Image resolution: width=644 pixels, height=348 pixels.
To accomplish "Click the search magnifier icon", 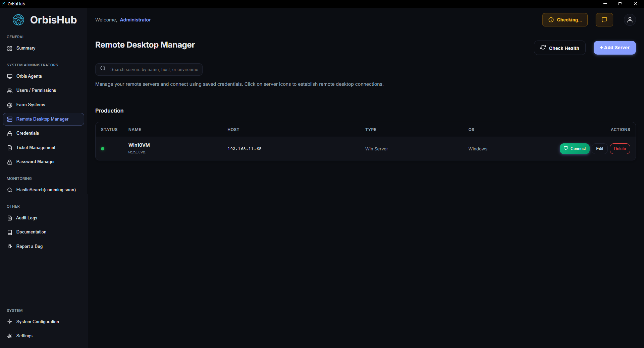I will coord(103,69).
